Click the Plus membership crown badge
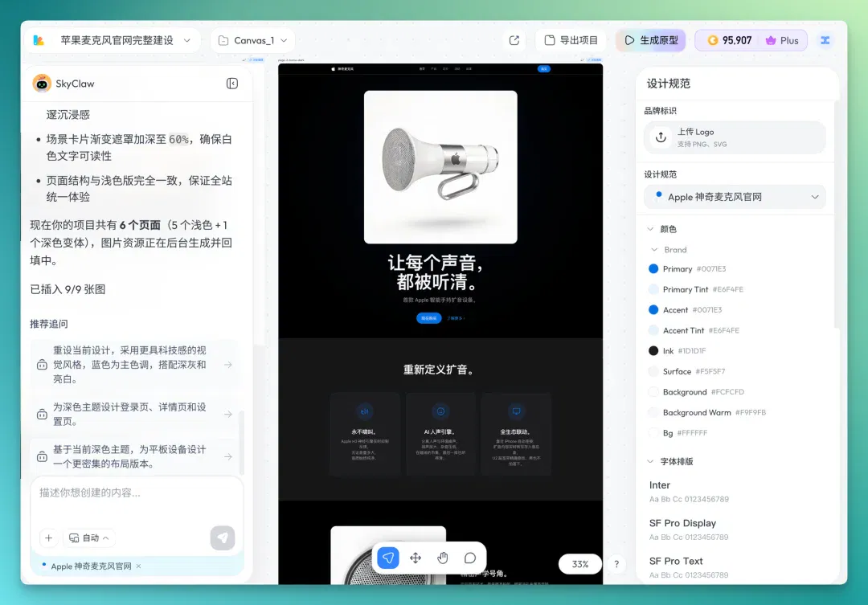This screenshot has width=868, height=605. pyautogui.click(x=782, y=40)
